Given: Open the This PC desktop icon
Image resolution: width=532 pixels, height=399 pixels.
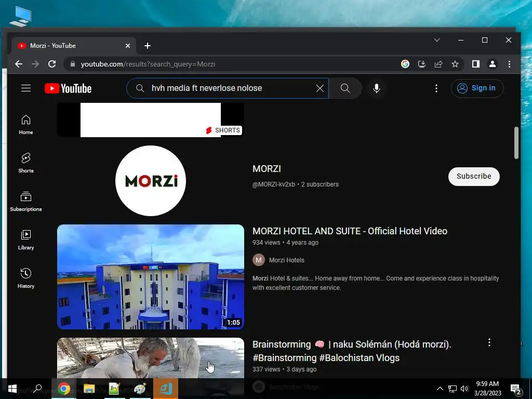Looking at the screenshot, I should (x=20, y=16).
